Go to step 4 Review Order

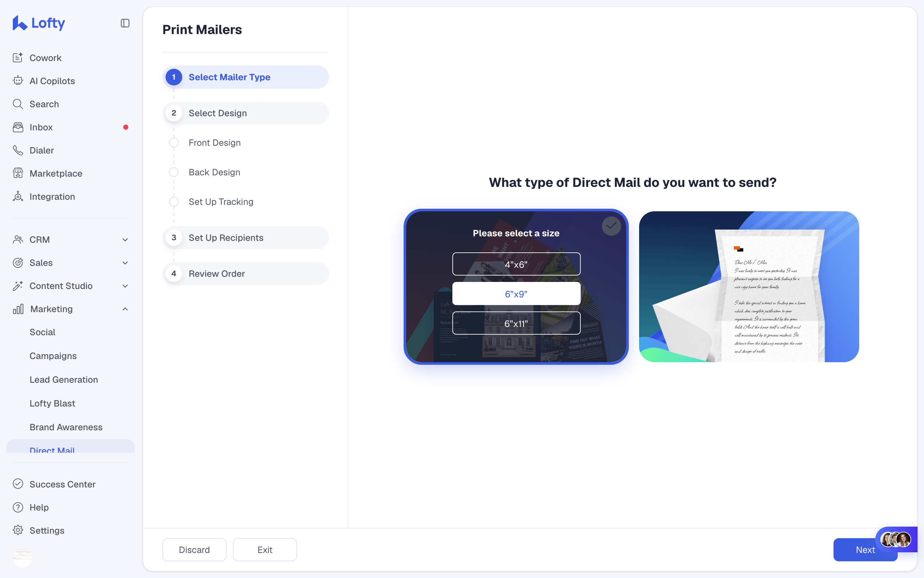[245, 274]
